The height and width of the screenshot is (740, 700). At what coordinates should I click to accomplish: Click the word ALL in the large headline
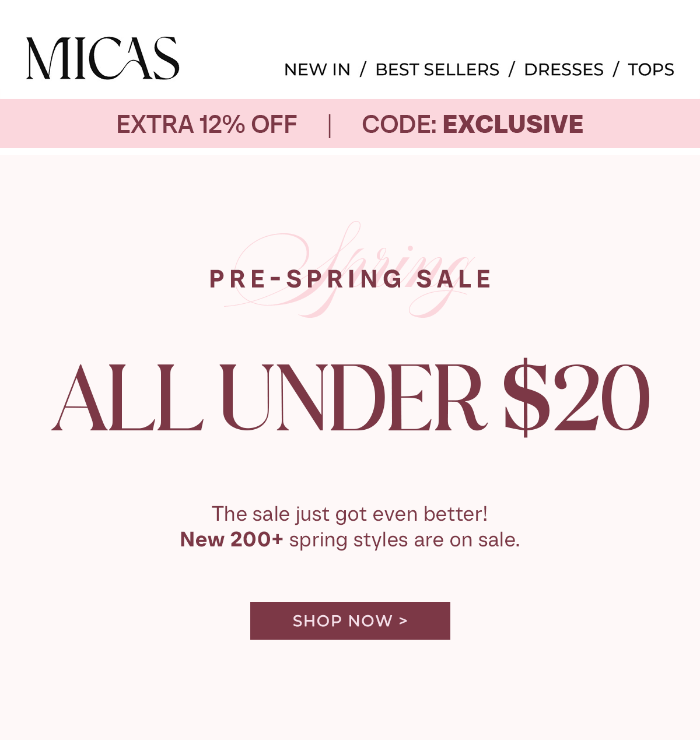coord(127,398)
